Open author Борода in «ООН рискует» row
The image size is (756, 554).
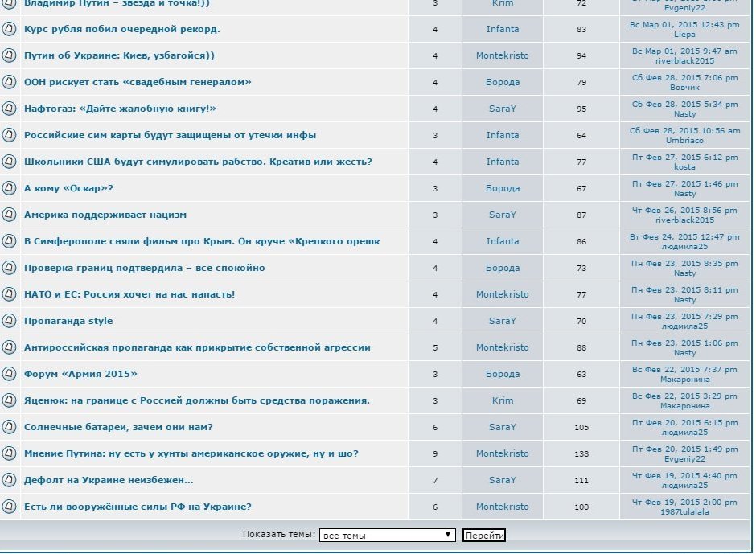503,82
